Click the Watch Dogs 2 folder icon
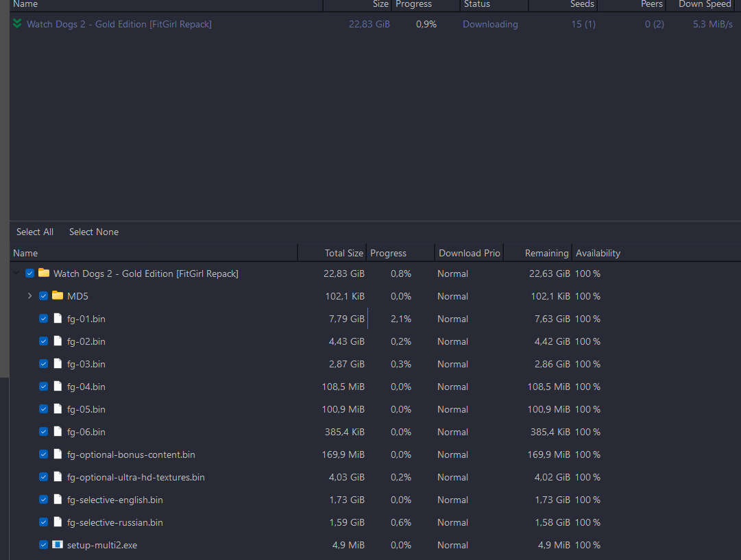 44,273
